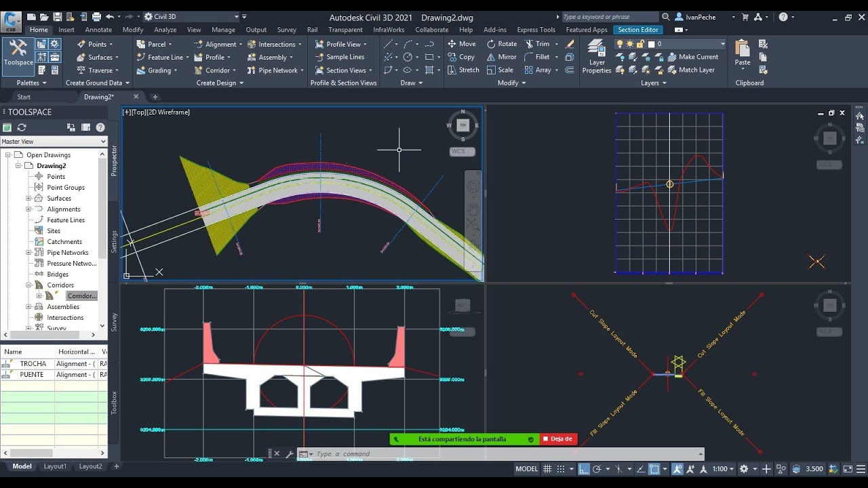Click the WCS button in plan viewport
This screenshot has height=488, width=868.
[462, 151]
